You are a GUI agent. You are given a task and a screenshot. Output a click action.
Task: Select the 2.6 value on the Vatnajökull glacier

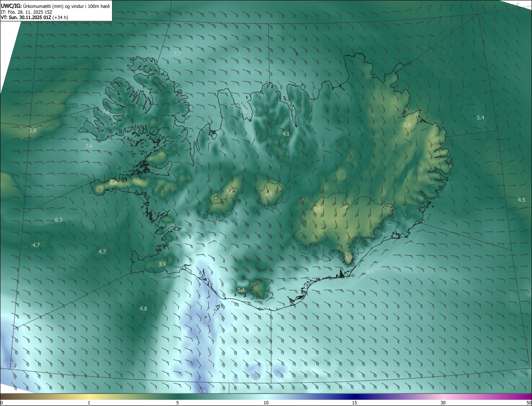pos(317,210)
